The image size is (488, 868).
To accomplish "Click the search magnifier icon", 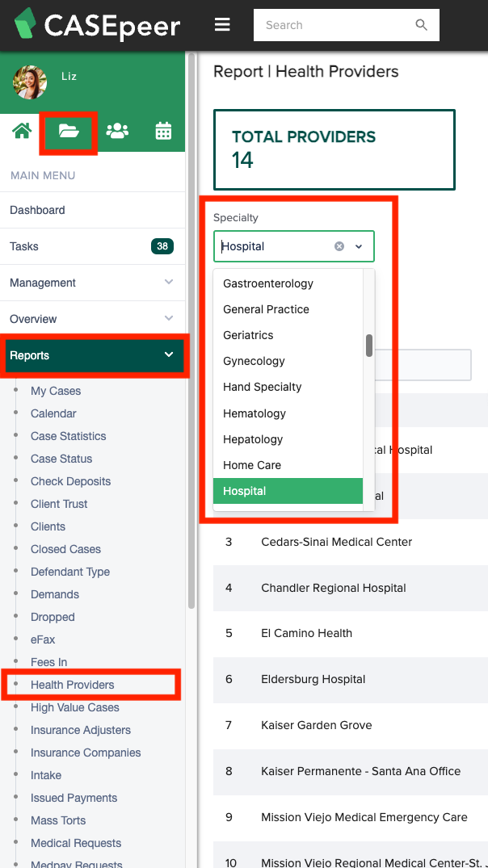I will click(422, 25).
